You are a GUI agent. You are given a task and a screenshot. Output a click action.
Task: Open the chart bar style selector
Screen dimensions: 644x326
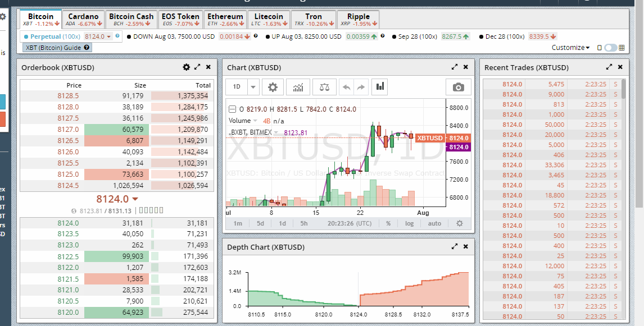[x=380, y=86]
